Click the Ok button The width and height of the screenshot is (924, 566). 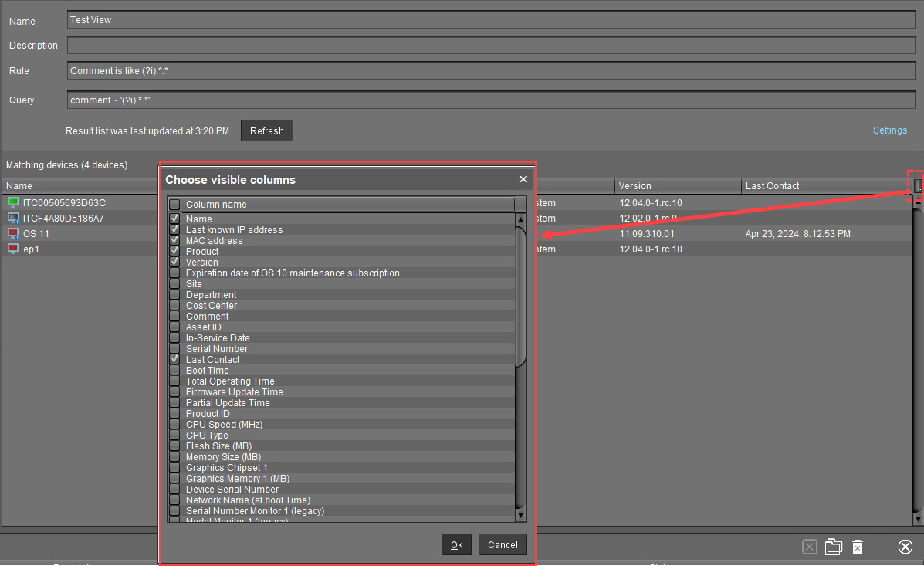456,544
